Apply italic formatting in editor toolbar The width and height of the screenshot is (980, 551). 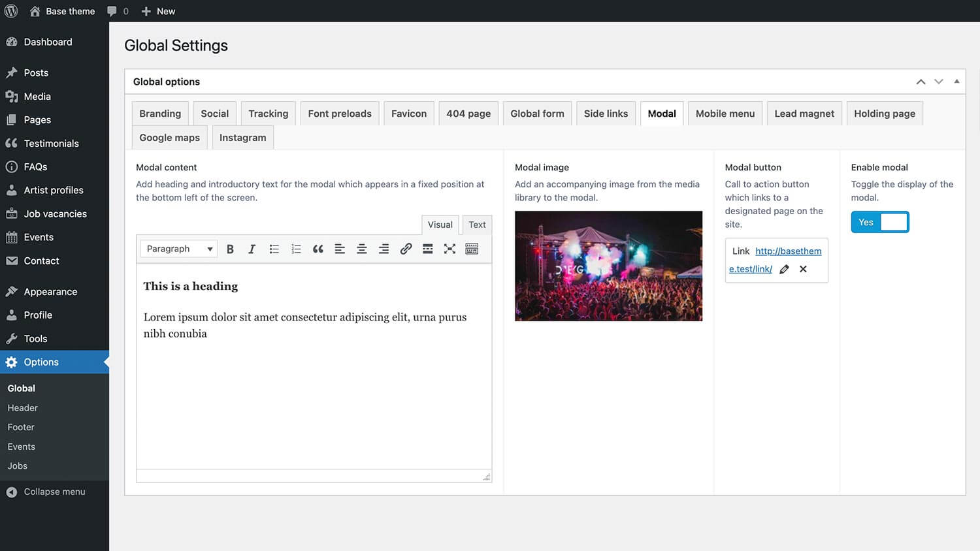coord(252,249)
